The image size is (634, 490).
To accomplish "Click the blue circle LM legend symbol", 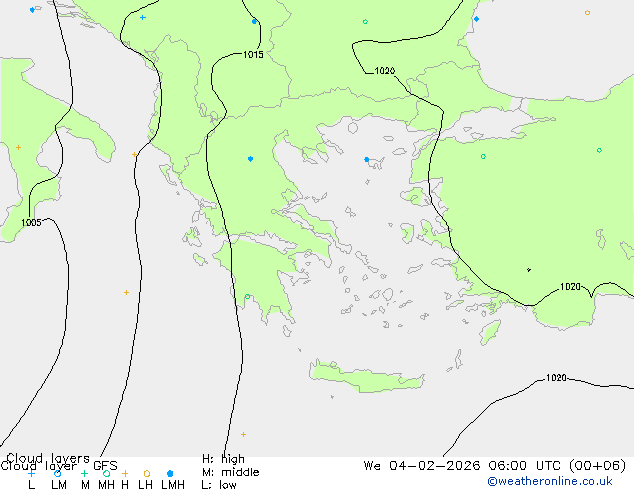I will click(57, 473).
